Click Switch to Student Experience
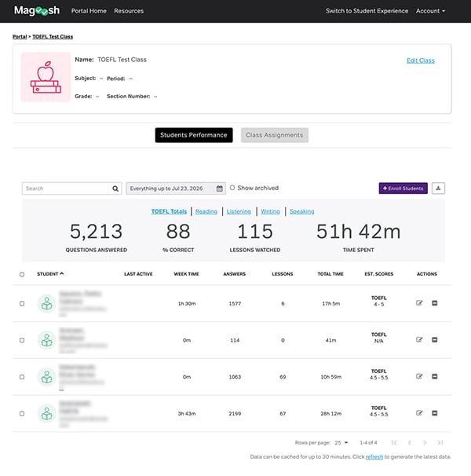The height and width of the screenshot is (476, 471). 367,11
